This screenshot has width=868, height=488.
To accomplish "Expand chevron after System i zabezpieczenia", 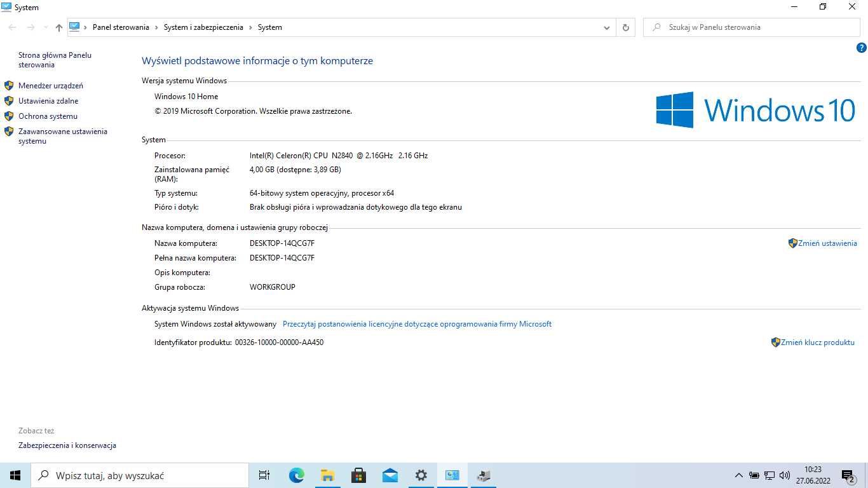I will [250, 27].
